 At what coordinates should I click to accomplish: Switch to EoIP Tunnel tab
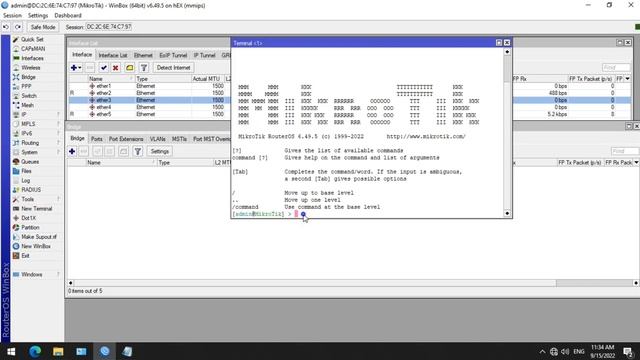(173, 55)
